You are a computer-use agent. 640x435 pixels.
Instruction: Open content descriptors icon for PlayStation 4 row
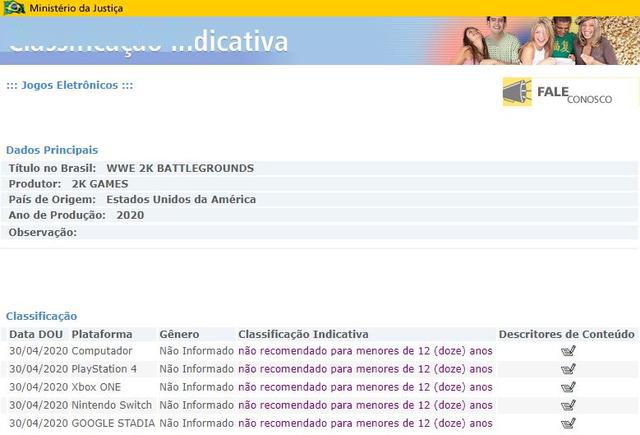coord(568,369)
